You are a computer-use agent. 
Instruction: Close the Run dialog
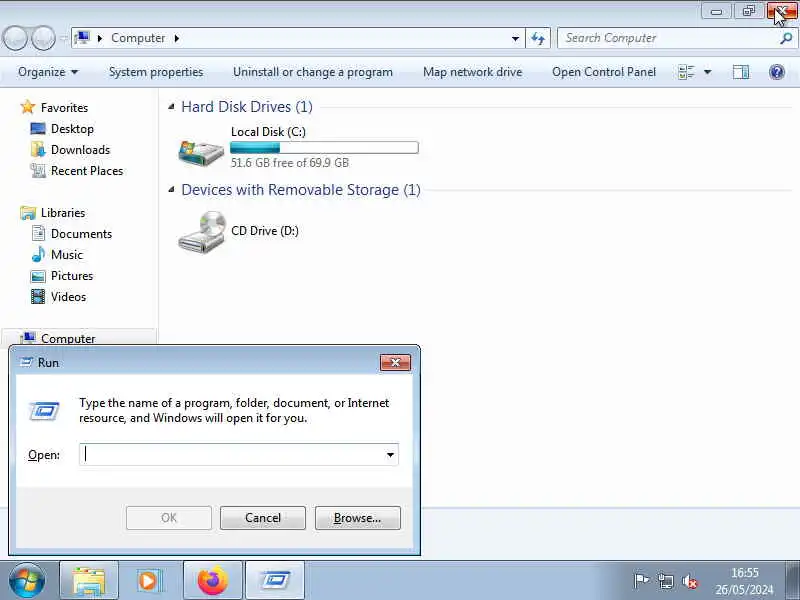click(x=395, y=362)
